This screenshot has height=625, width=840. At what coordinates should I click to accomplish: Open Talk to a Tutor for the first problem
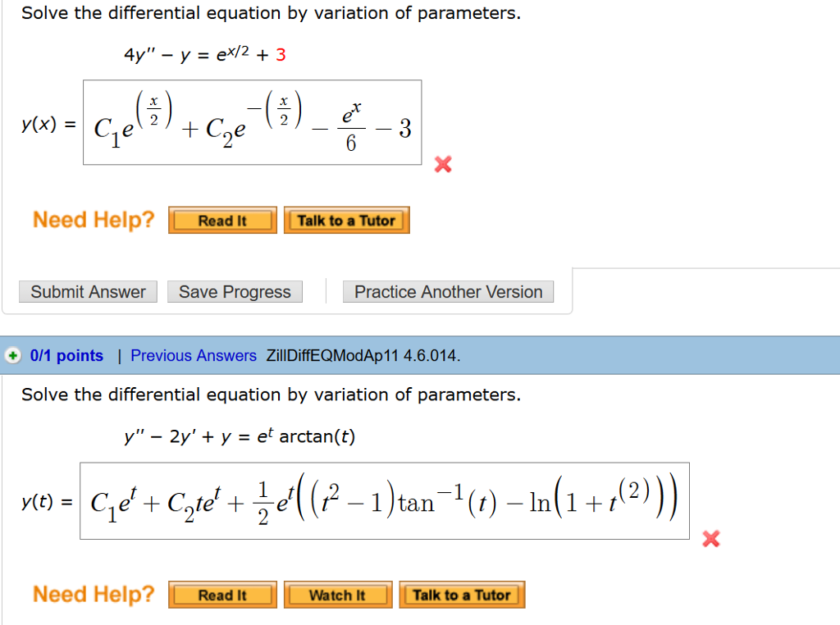click(346, 219)
